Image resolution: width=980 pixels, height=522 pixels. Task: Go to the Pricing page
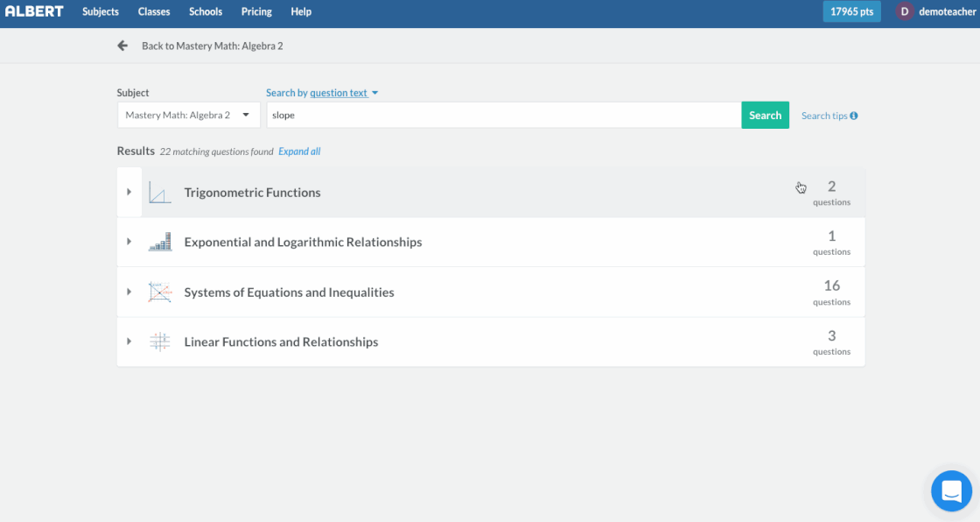tap(256, 11)
